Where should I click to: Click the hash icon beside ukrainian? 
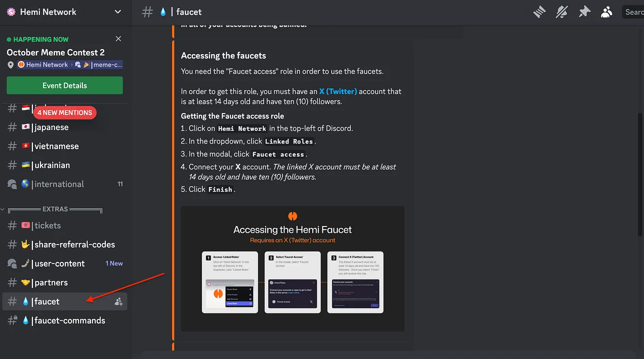(x=12, y=165)
